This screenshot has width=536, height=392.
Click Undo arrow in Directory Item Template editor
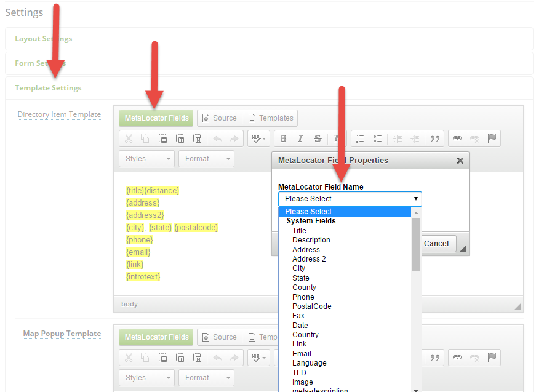point(217,138)
